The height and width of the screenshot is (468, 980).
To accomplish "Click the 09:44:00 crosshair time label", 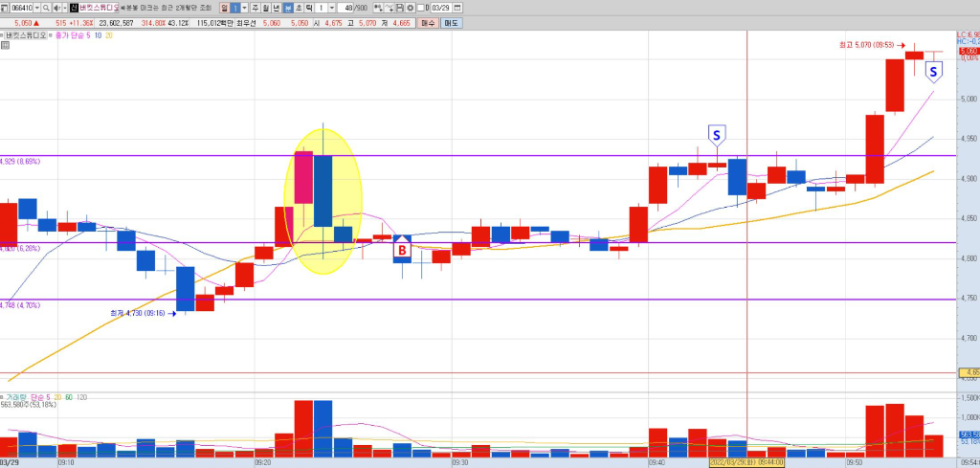I will click(x=746, y=463).
